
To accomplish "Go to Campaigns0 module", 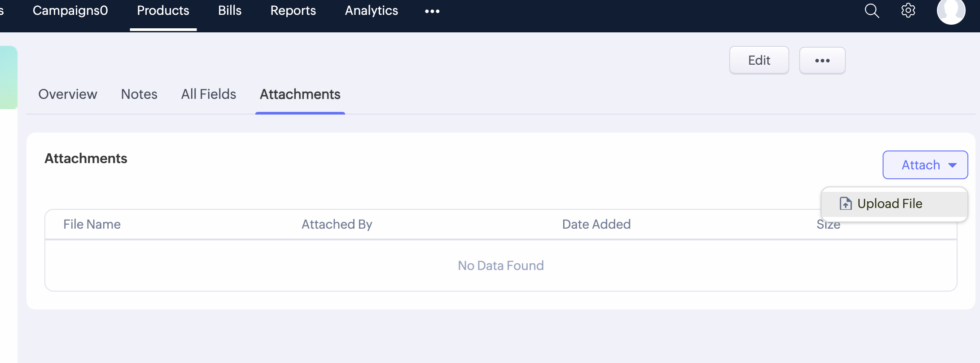I will click(x=70, y=11).
